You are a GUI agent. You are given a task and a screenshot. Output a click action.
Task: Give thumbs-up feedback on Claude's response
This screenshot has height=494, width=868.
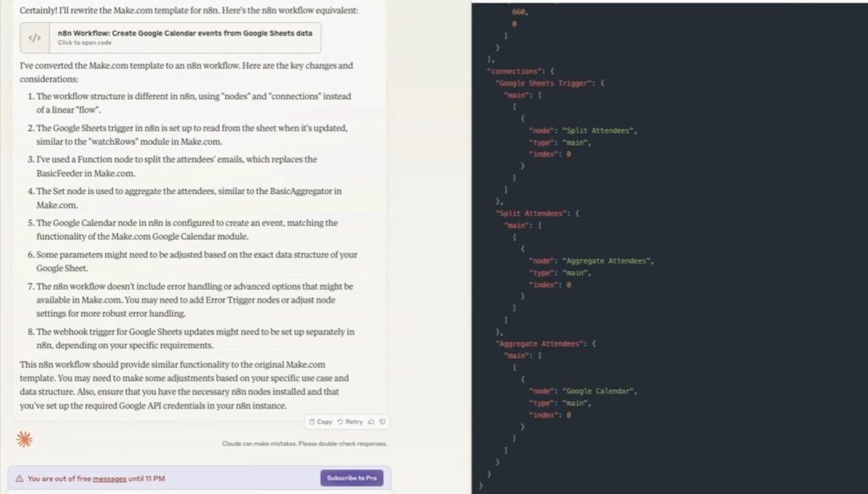(370, 421)
